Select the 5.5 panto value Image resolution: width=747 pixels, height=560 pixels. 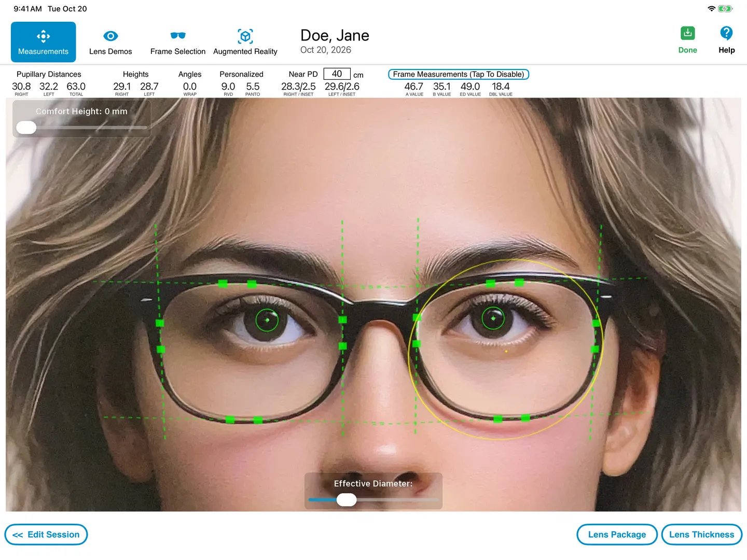click(253, 87)
